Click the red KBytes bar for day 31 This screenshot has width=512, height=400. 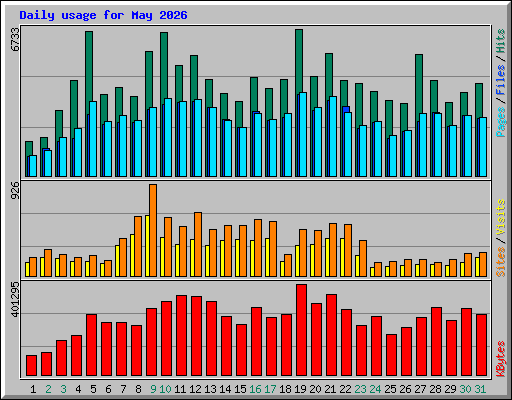481,345
